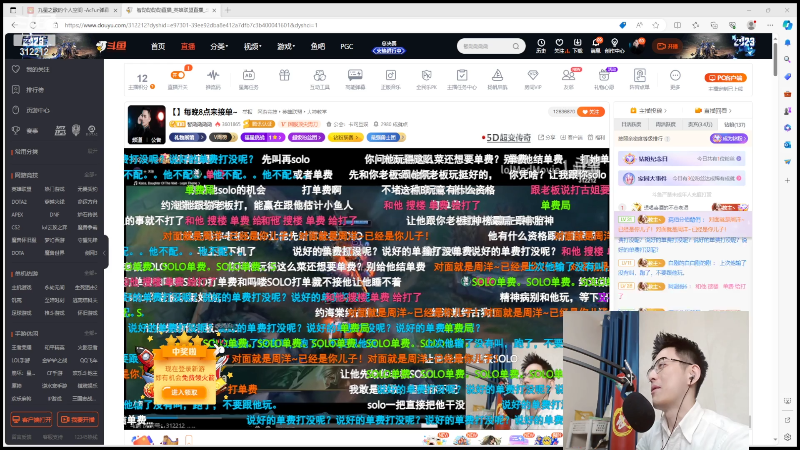Screen dimensions: 800x450
Task: Expand the right header link above ranking tabs
Action: [713, 110]
